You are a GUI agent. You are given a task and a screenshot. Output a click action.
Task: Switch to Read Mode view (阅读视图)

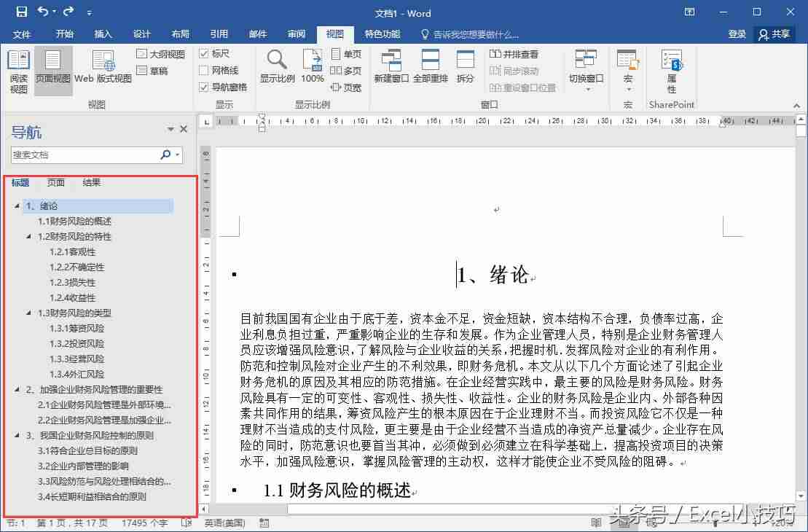[18, 71]
